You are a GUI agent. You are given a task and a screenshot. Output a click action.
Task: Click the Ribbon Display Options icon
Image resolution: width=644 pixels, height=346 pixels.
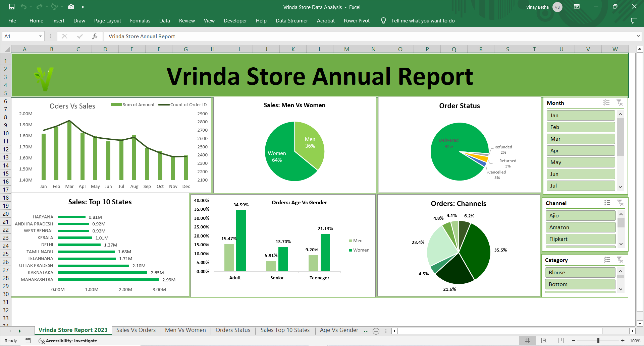pos(577,7)
